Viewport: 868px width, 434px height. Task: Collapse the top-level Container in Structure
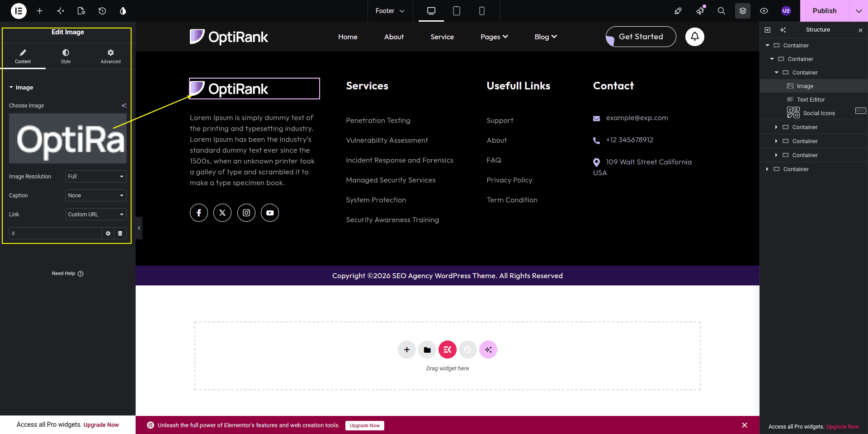pos(768,46)
